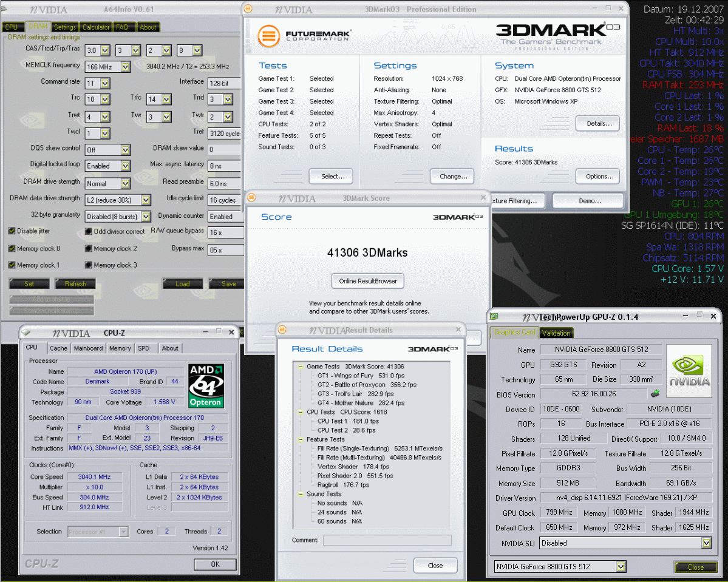Toggle the Odd divisor correct checkbox

[88, 231]
